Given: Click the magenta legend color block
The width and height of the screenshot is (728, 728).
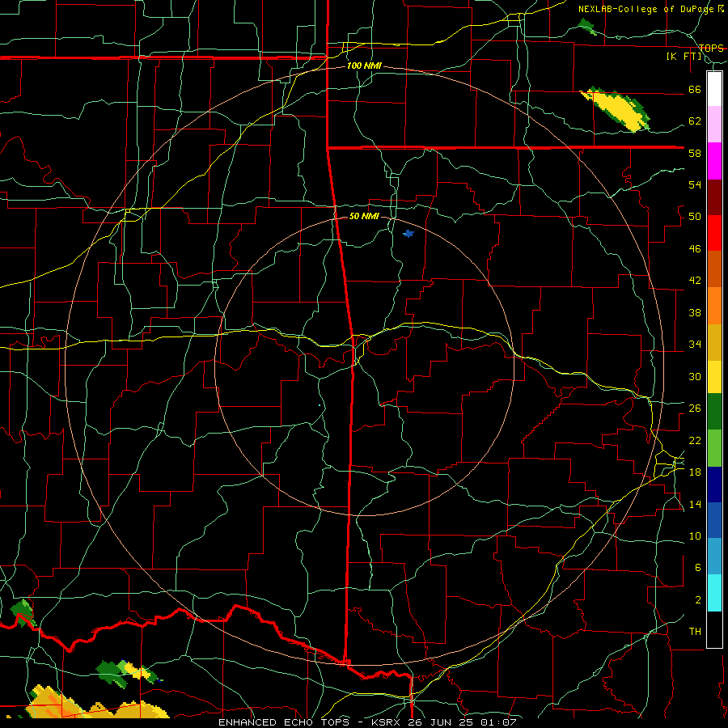Looking at the screenshot, I should click(714, 161).
